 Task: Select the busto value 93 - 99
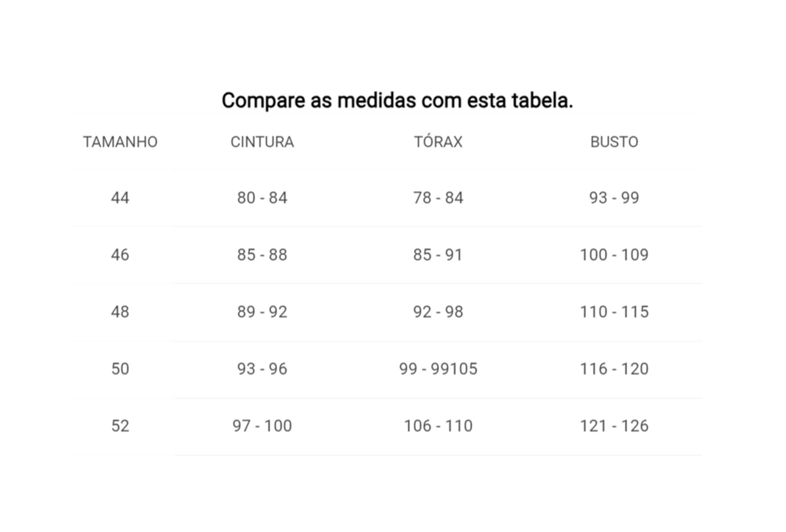click(x=614, y=198)
